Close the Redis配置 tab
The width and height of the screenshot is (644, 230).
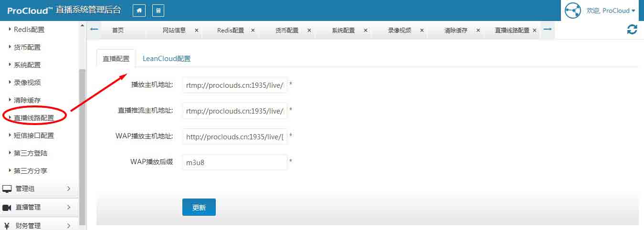click(253, 30)
